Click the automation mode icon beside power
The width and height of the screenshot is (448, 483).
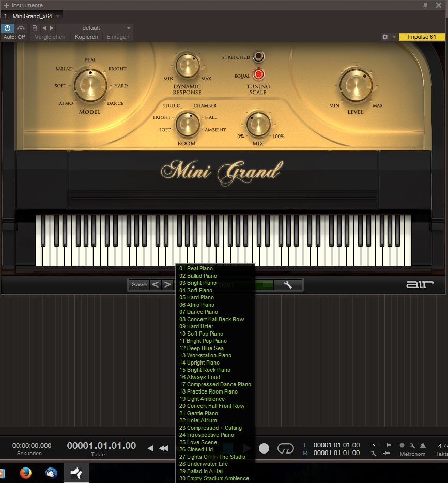coord(21,28)
